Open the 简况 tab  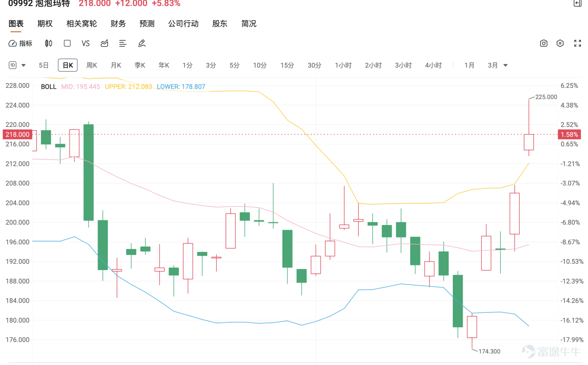(x=249, y=24)
